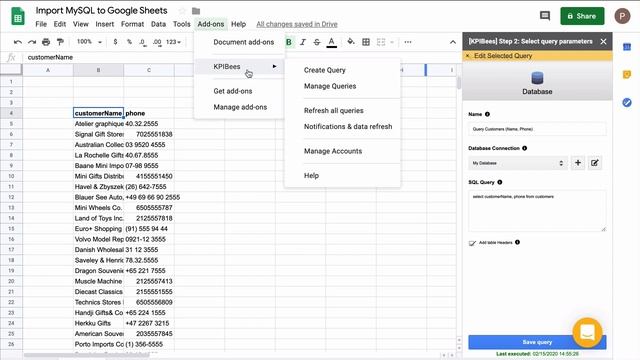This screenshot has width=640, height=360.
Task: Click the Share button
Action: click(582, 16)
